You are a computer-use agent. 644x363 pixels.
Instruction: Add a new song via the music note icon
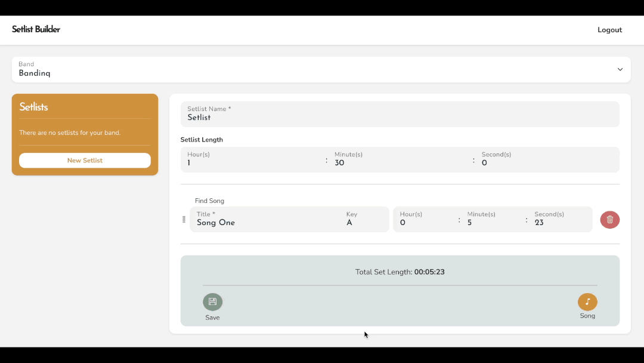point(587,302)
